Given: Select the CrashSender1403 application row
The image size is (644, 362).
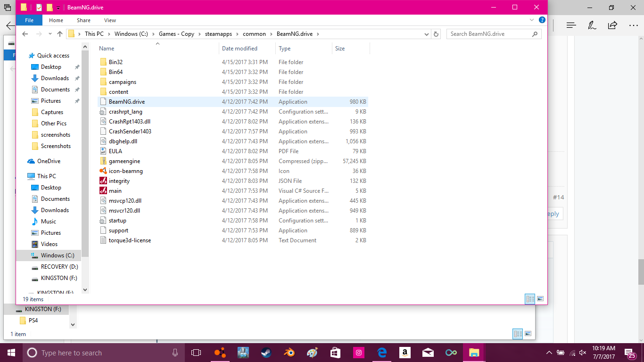Looking at the screenshot, I should 232,132.
